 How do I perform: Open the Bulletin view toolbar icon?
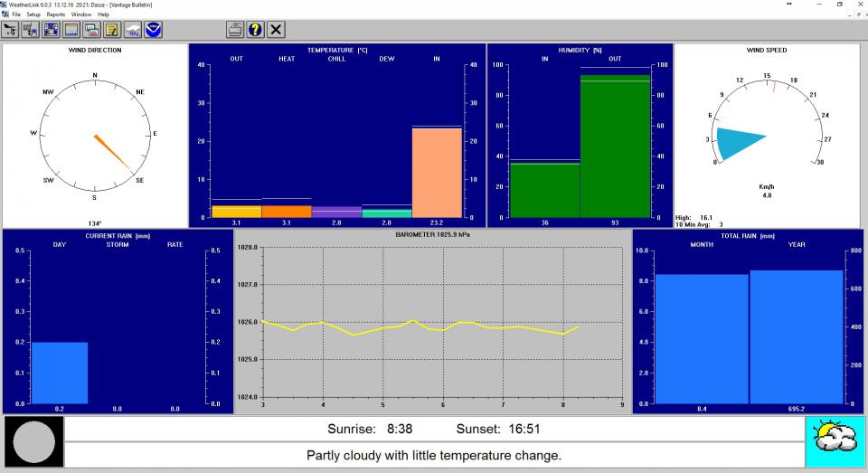click(51, 30)
